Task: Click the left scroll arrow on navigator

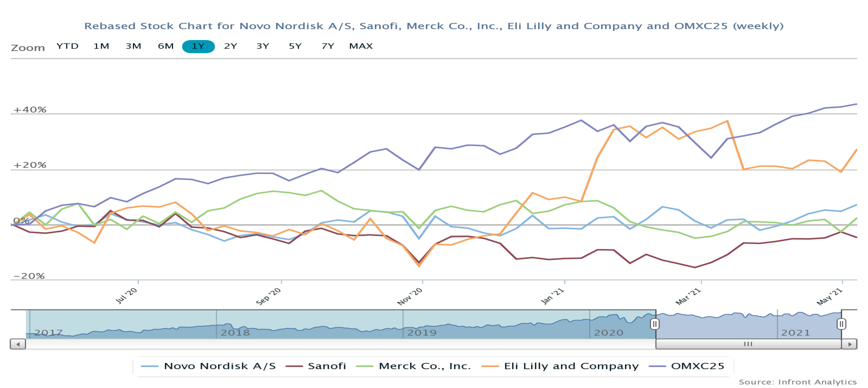Action: [18, 344]
